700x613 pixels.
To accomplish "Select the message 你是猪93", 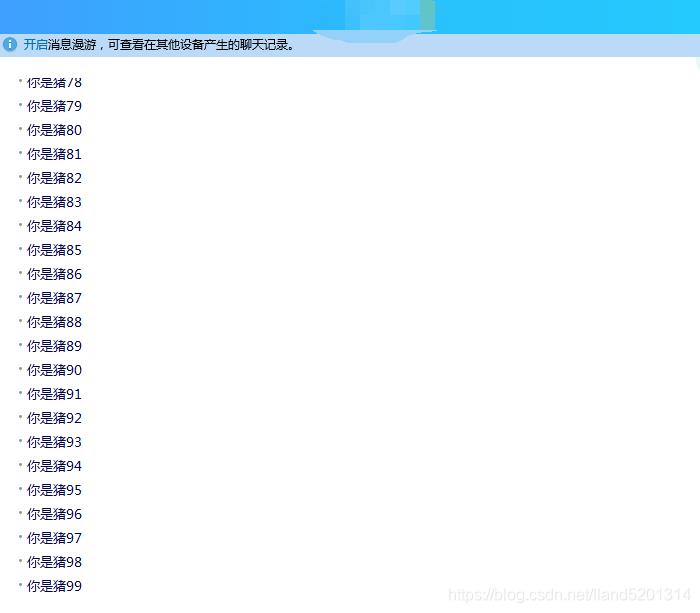I will pos(54,442).
